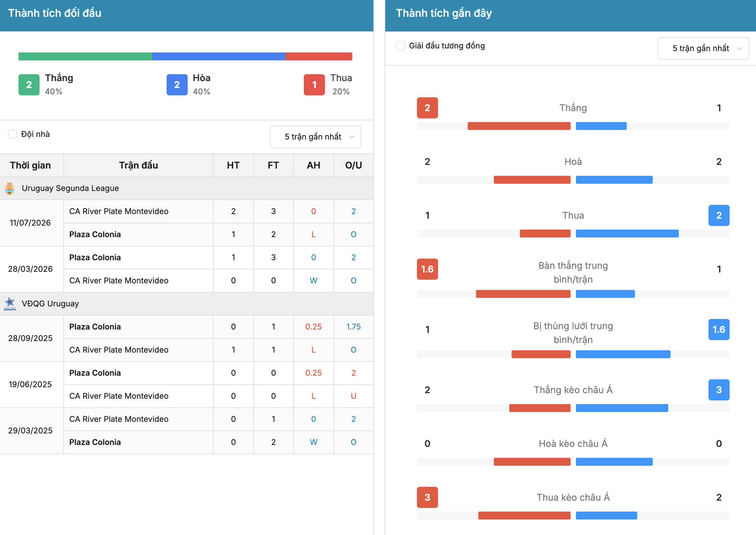Enable the Giải đấu tương đồng checkbox

[400, 46]
